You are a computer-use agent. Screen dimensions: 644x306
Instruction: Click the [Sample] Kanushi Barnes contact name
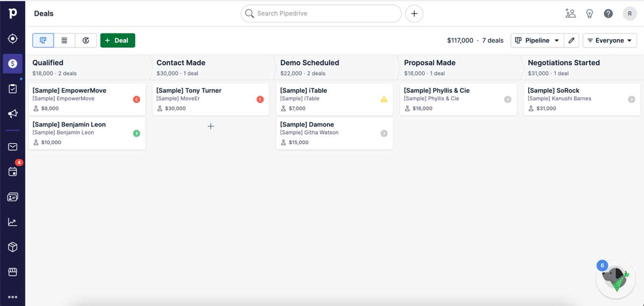pyautogui.click(x=559, y=99)
